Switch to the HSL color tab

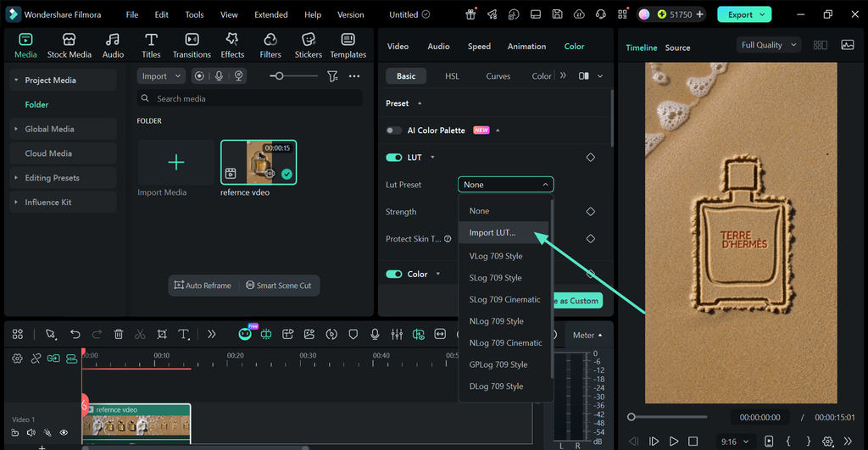[x=452, y=75]
